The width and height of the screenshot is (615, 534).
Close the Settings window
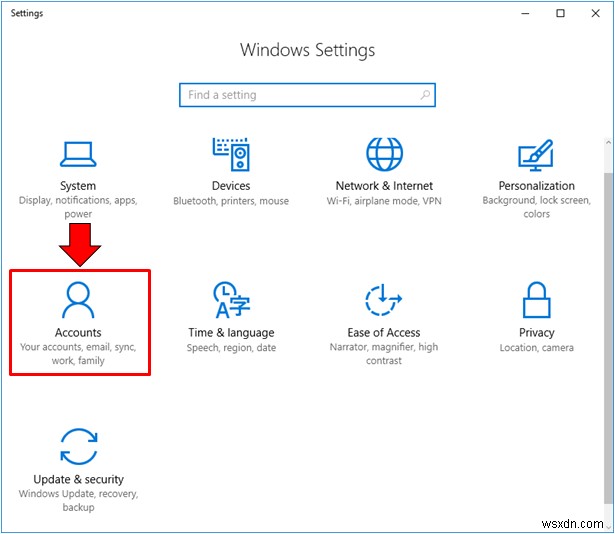tap(595, 13)
